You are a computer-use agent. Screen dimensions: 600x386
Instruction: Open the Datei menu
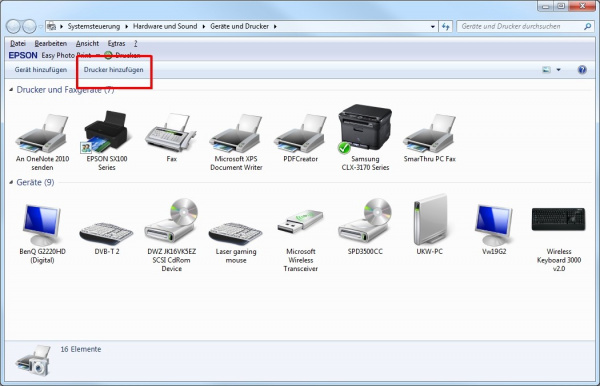(18, 43)
